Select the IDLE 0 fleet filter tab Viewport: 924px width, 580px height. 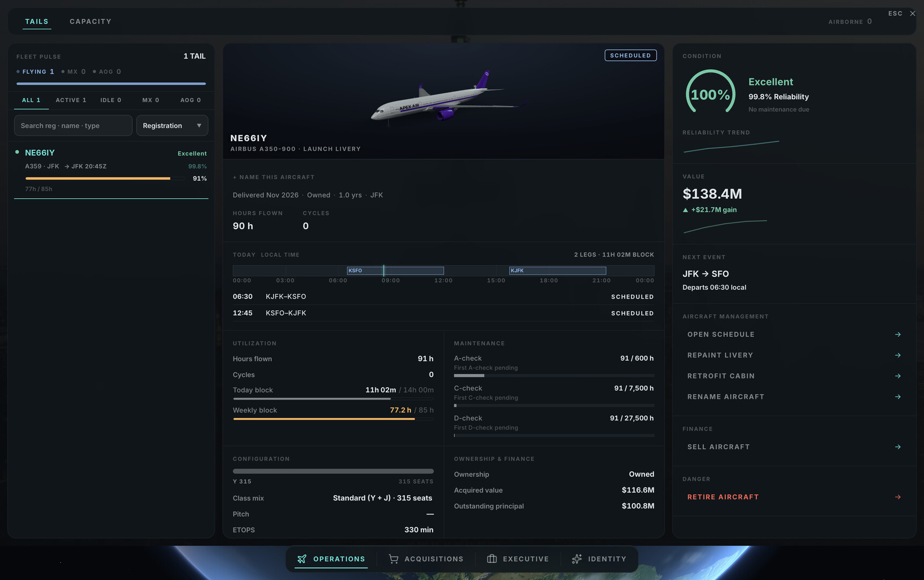click(111, 100)
